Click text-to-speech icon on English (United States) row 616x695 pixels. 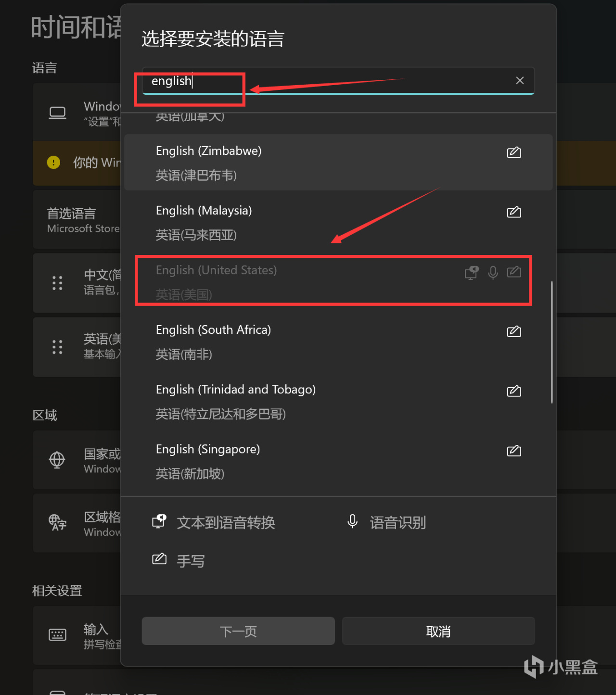pyautogui.click(x=472, y=273)
